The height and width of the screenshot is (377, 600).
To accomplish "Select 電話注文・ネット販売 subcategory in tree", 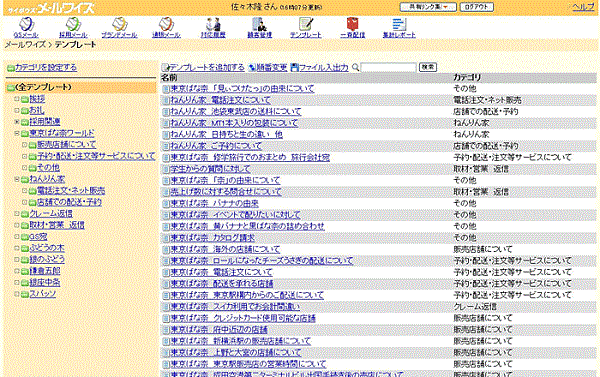I will (71, 191).
